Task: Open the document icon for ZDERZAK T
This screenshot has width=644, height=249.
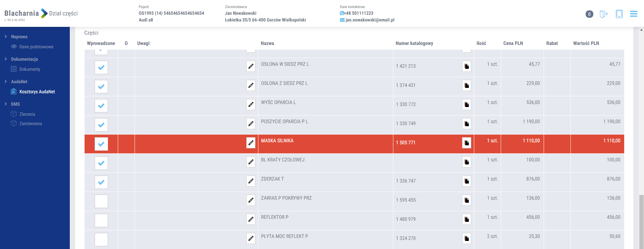Action: [x=466, y=181]
